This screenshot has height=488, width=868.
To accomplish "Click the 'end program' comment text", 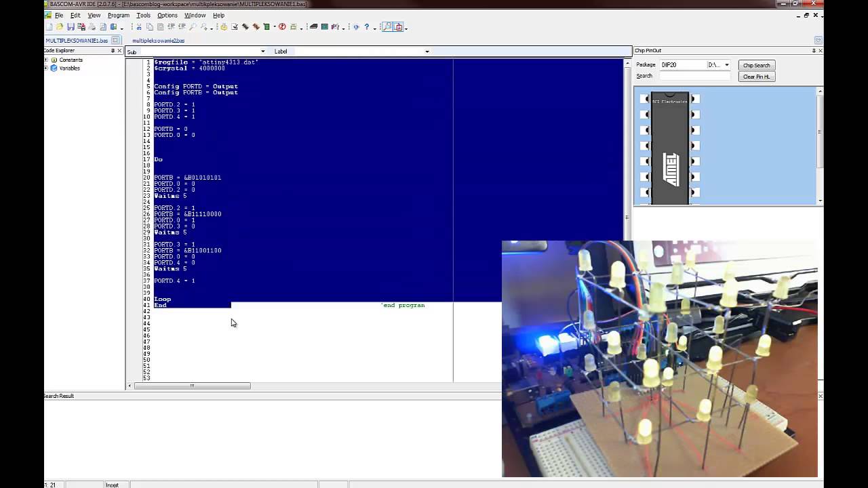I will point(403,305).
